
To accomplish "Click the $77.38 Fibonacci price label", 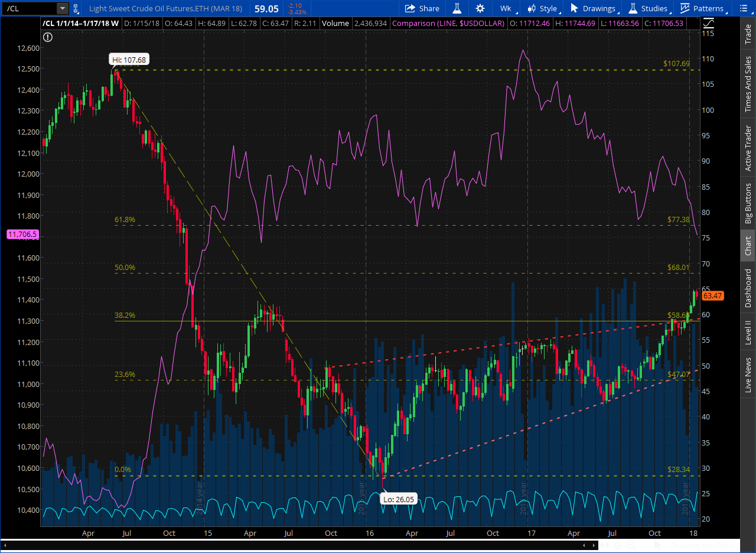I will pyautogui.click(x=679, y=219).
